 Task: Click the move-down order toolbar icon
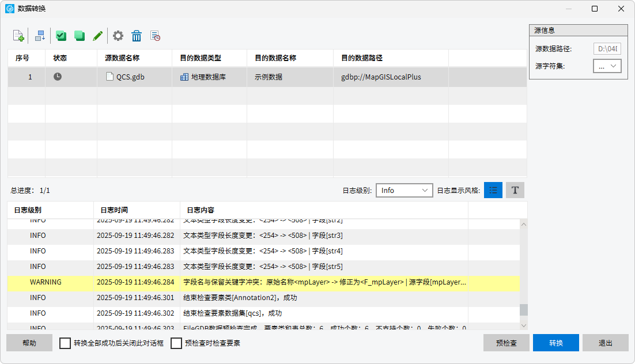40,36
